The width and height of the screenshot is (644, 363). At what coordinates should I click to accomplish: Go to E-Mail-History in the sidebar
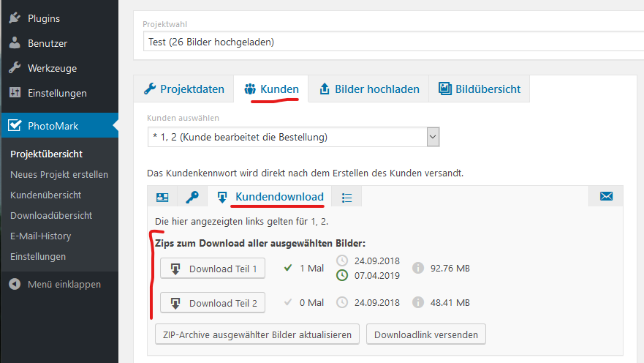pyautogui.click(x=41, y=236)
